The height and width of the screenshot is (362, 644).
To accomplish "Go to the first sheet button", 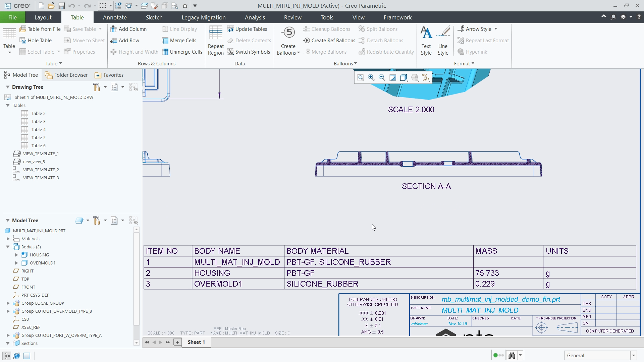I will [x=147, y=342].
